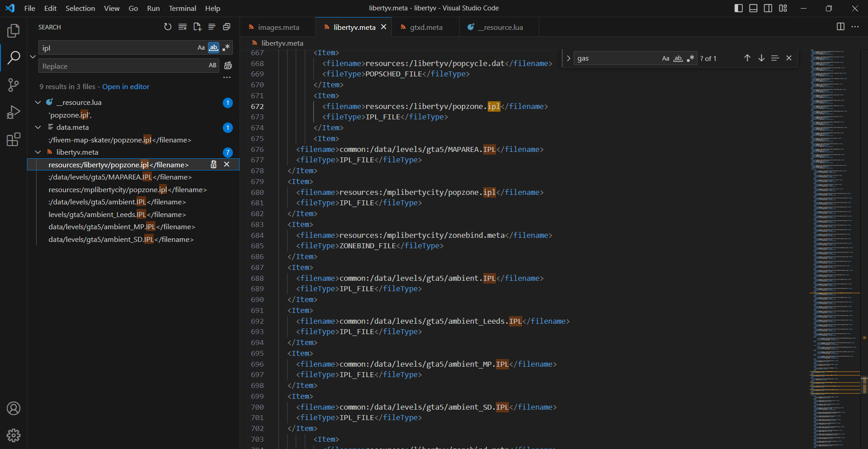The height and width of the screenshot is (449, 868).
Task: Expand replace field in find widget
Action: pyautogui.click(x=568, y=58)
